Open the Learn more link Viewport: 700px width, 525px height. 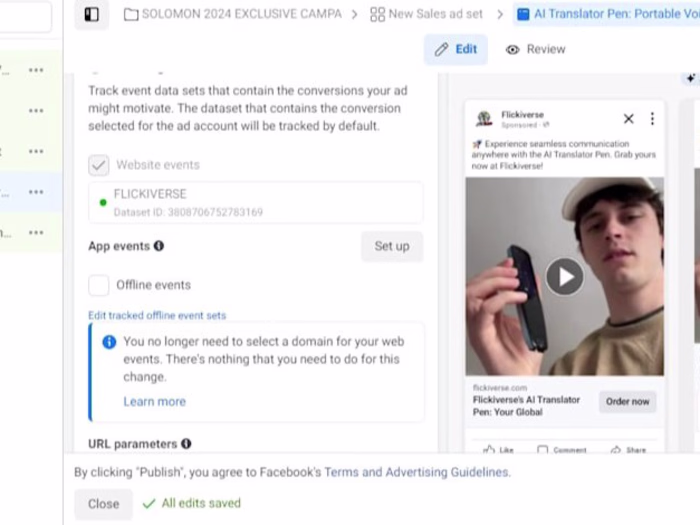[x=154, y=401]
